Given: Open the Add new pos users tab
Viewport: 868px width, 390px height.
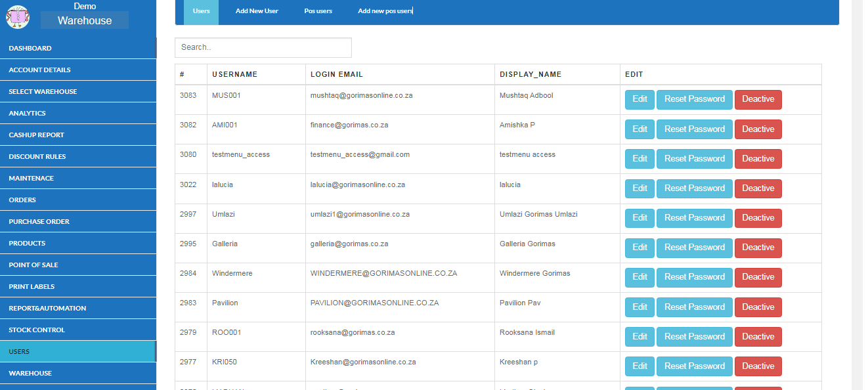Looking at the screenshot, I should tap(385, 11).
